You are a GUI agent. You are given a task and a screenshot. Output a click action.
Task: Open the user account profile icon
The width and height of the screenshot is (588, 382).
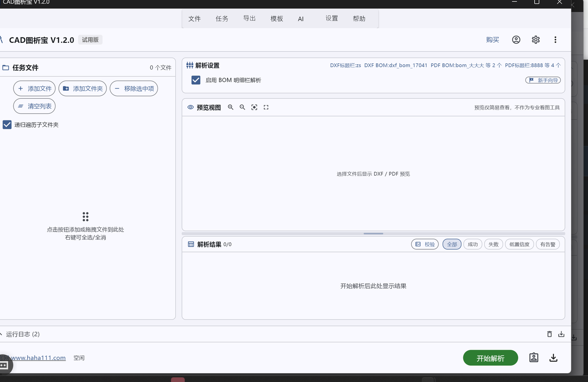(516, 39)
